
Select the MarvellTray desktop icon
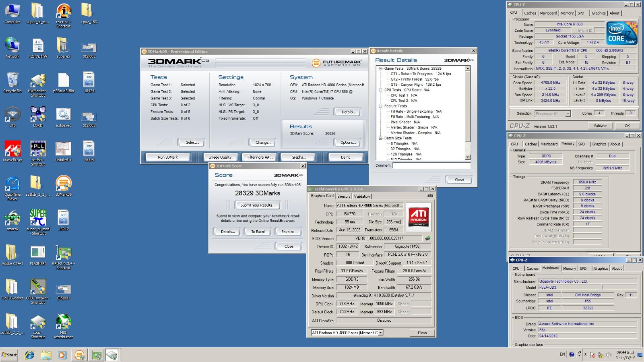[12, 152]
